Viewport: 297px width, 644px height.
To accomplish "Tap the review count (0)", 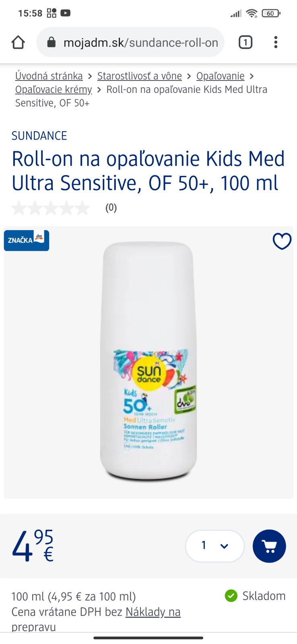I will click(111, 208).
